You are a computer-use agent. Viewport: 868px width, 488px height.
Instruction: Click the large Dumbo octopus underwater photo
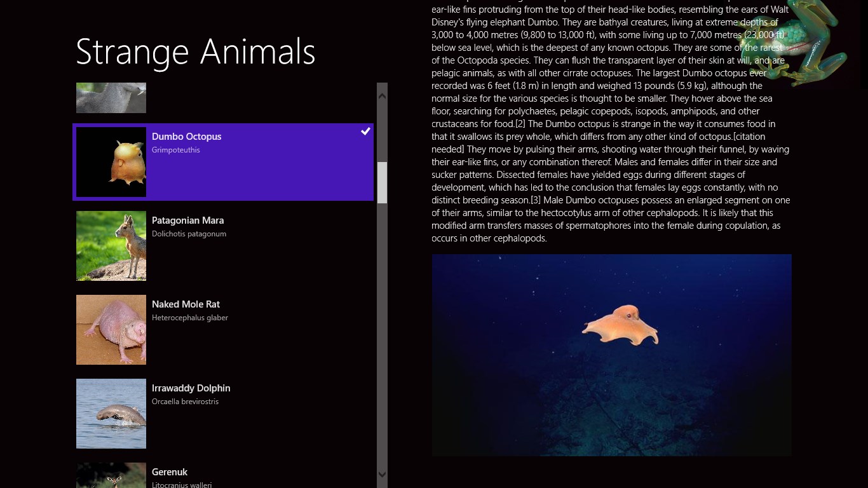(x=611, y=355)
